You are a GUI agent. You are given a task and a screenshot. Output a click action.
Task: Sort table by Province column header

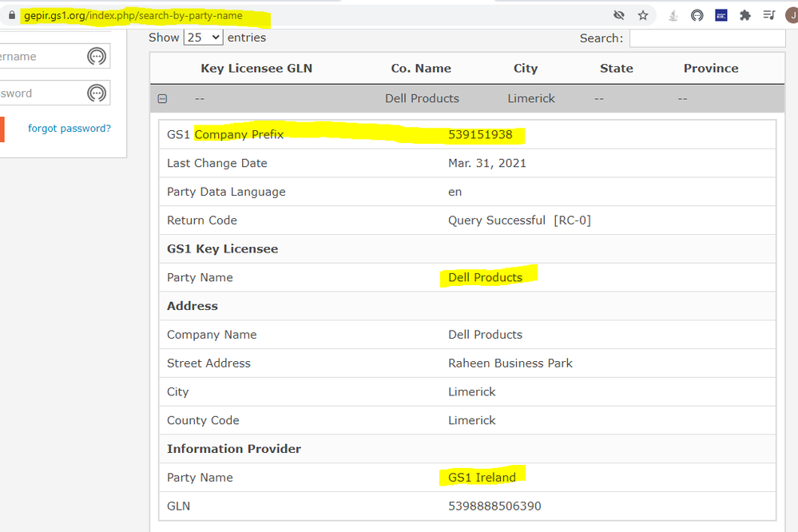(x=711, y=68)
